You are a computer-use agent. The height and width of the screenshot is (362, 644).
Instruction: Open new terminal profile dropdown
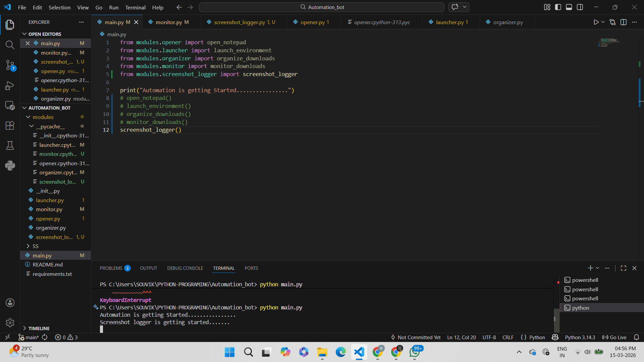pos(597,268)
